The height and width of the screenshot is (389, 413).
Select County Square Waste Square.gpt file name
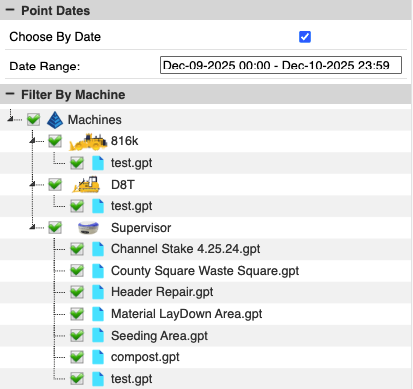[x=205, y=271]
